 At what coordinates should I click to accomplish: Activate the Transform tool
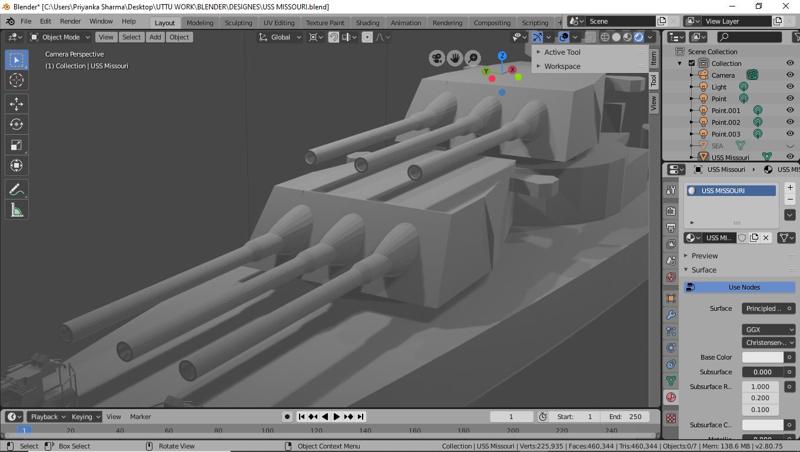(16, 165)
